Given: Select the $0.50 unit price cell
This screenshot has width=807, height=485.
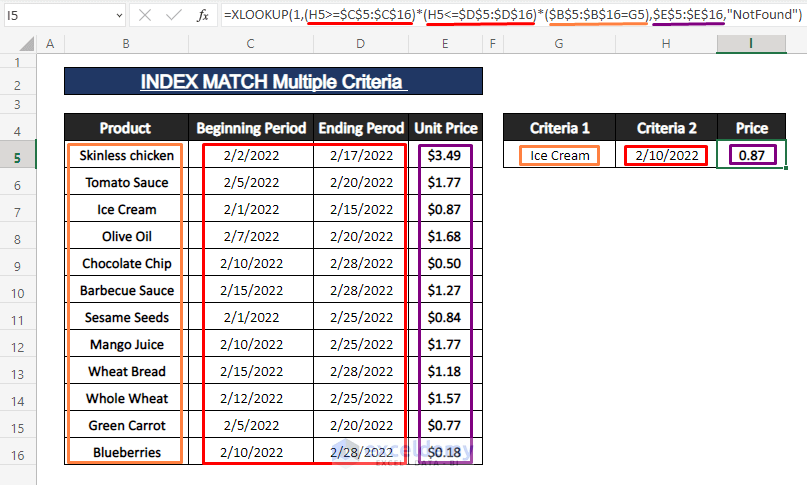Looking at the screenshot, I should pyautogui.click(x=446, y=263).
